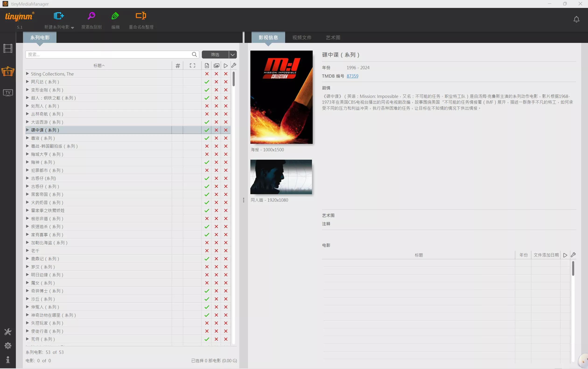Open the tools wrench sidebar icon
This screenshot has height=369, width=588.
[x=8, y=332]
